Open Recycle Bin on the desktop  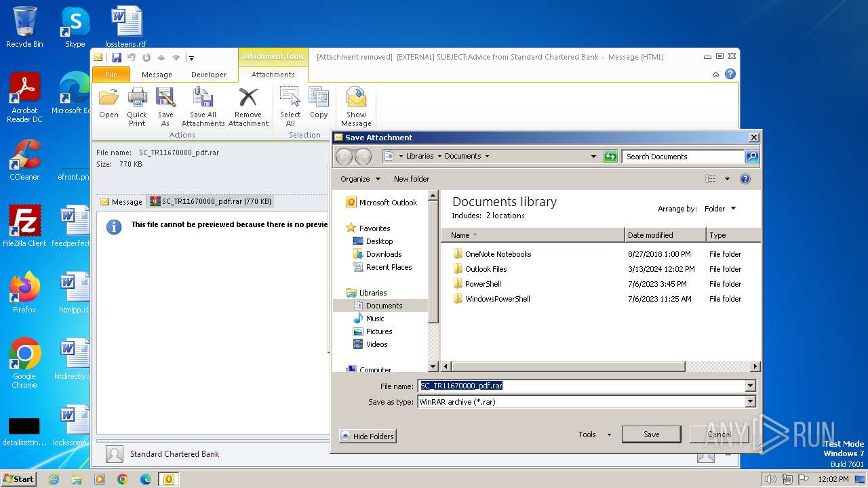24,27
